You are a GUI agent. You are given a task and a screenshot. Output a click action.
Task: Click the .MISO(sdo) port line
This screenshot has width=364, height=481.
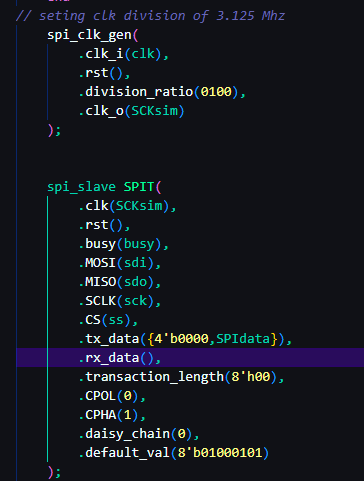(x=120, y=282)
